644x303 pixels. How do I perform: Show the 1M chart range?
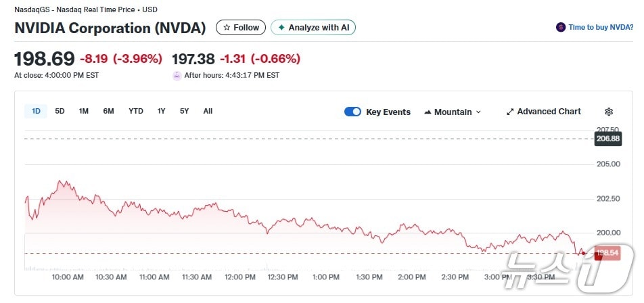point(84,111)
